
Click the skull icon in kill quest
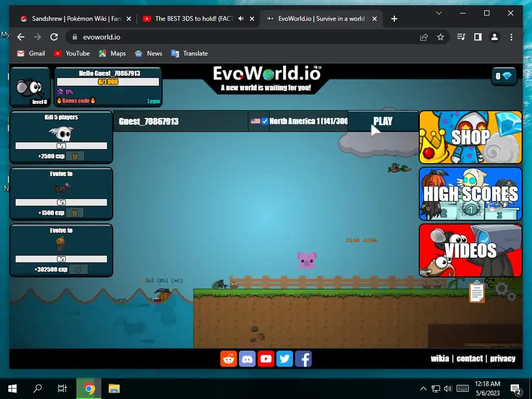pos(61,134)
